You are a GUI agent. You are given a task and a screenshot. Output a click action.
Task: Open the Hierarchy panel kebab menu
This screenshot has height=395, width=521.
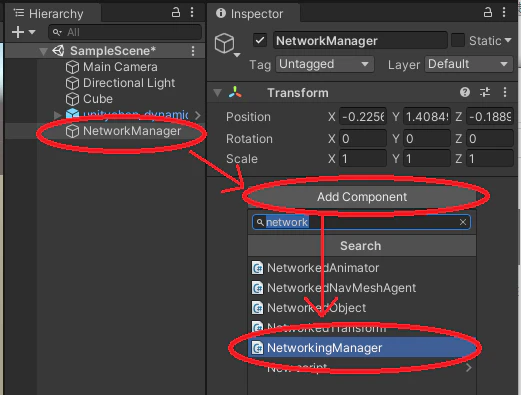(192, 13)
